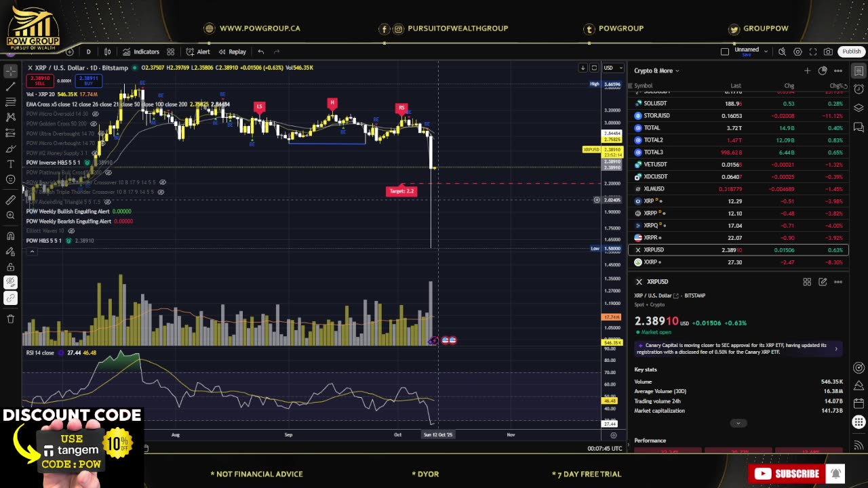
Task: Unhide the Elliott Waves 10 indicator
Action: (72, 231)
